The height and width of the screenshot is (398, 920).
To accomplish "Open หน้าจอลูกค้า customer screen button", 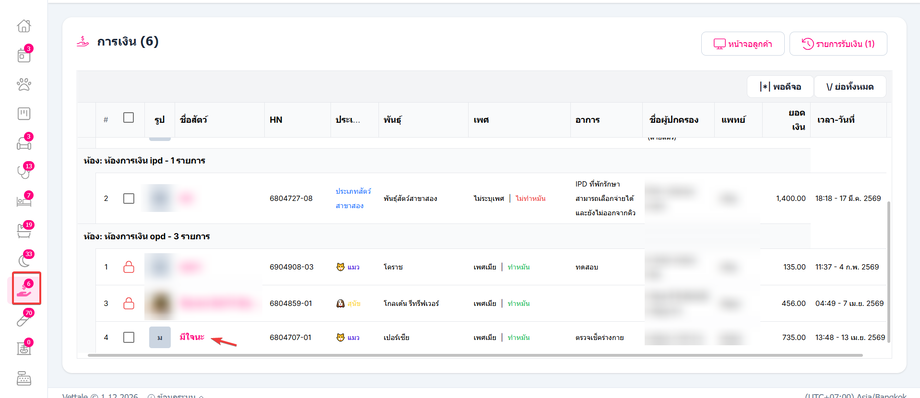I will click(742, 44).
